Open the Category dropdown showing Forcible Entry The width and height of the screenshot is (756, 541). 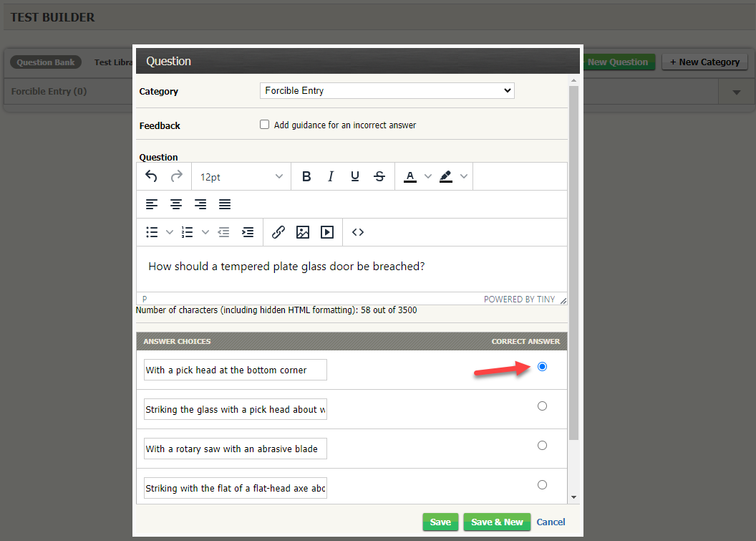[387, 90]
